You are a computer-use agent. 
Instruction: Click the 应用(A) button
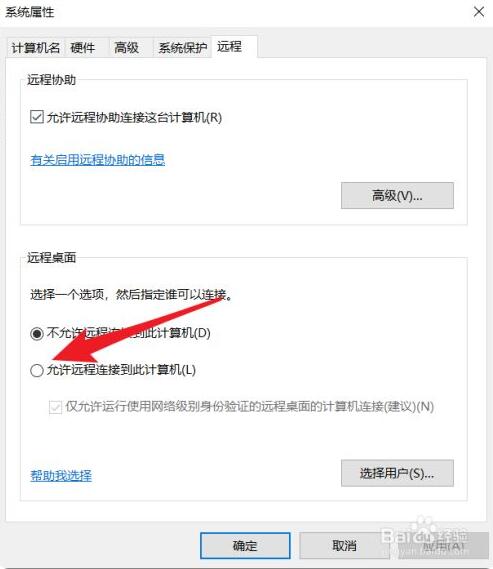[443, 545]
